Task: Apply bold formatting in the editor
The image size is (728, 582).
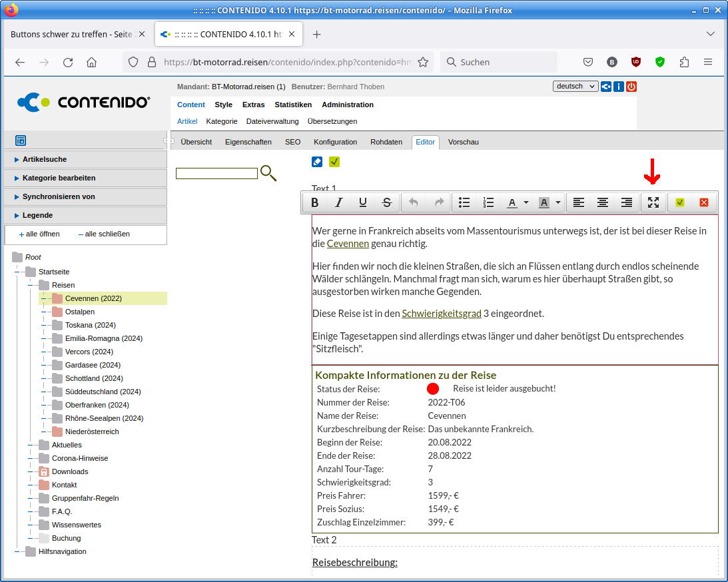Action: click(315, 202)
